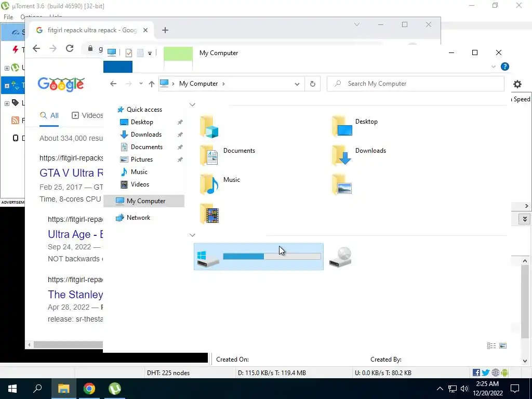
Task: Click Chrome horizontal scrollbar
Action: (x=68, y=345)
